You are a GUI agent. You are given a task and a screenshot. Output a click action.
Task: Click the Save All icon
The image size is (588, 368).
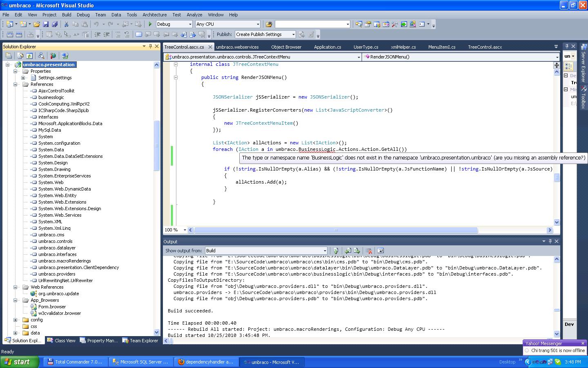pyautogui.click(x=55, y=24)
